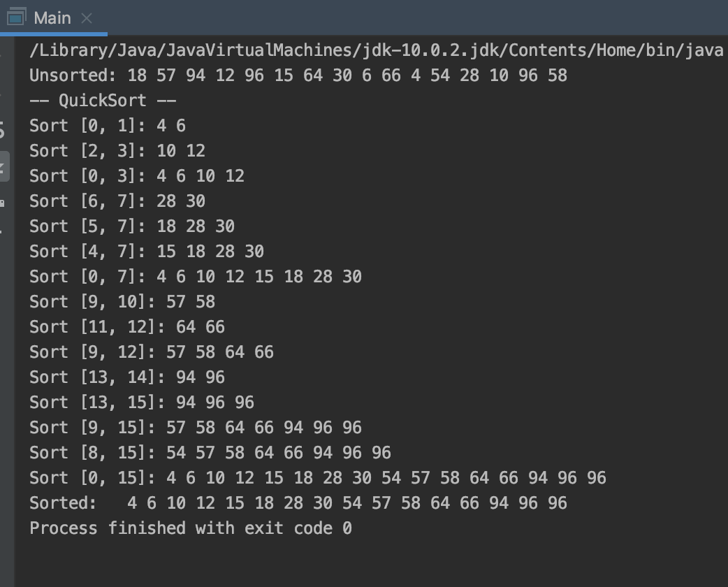Click the clear-all trash icon in gutter
Screen dimensions: 728x587
(x=1, y=231)
